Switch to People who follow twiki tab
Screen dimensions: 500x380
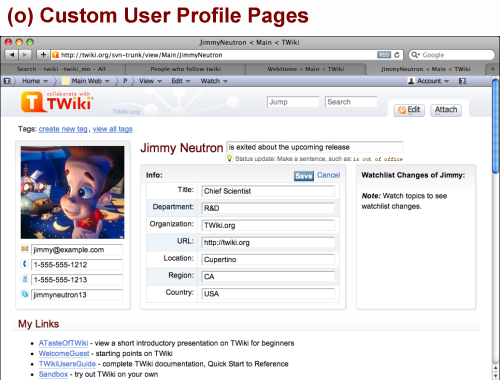tap(185, 69)
